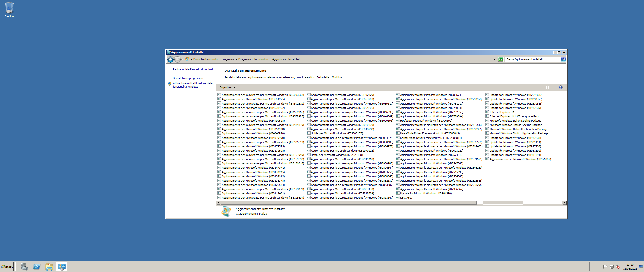The width and height of the screenshot is (644, 272).
Task: Select Microsoft Windows English Spelling Package
Action: [514, 125]
